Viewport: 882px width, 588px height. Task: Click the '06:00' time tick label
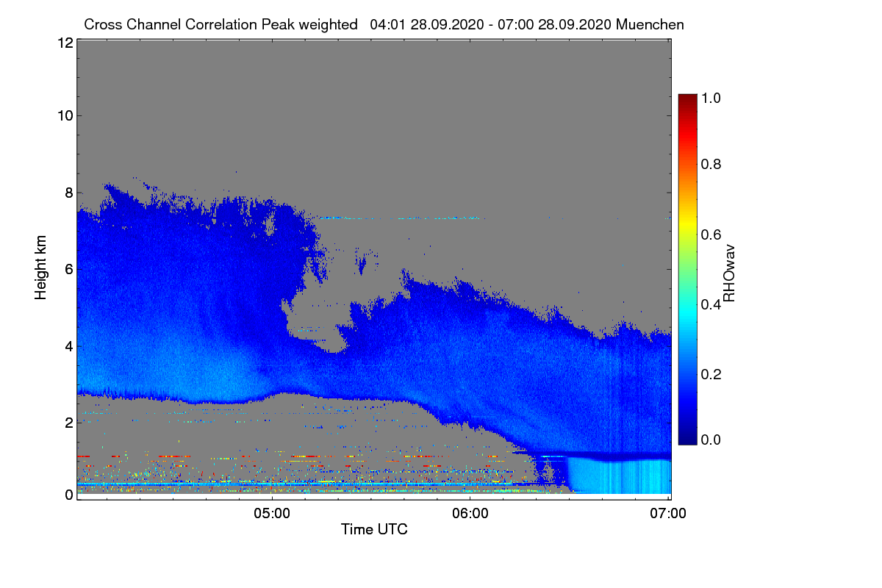tap(470, 514)
